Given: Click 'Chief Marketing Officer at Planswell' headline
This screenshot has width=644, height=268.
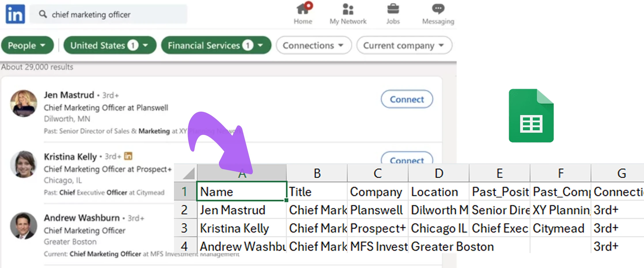Looking at the screenshot, I should point(106,108).
